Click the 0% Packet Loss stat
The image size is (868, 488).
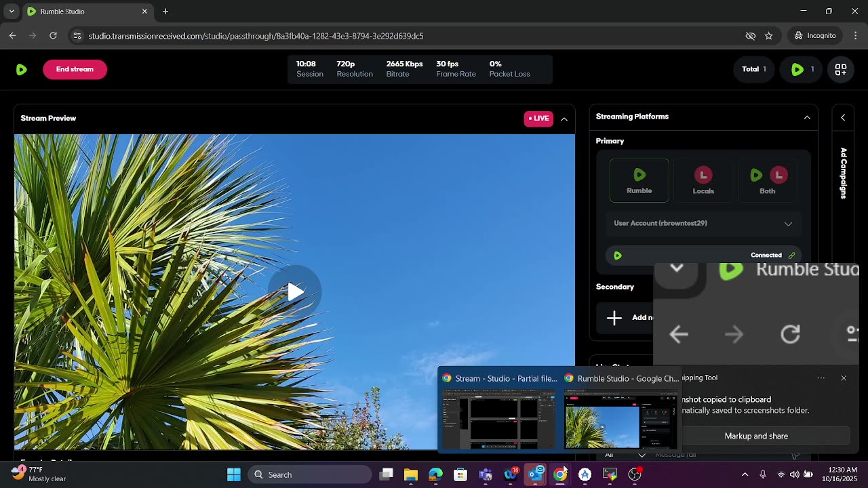[509, 69]
